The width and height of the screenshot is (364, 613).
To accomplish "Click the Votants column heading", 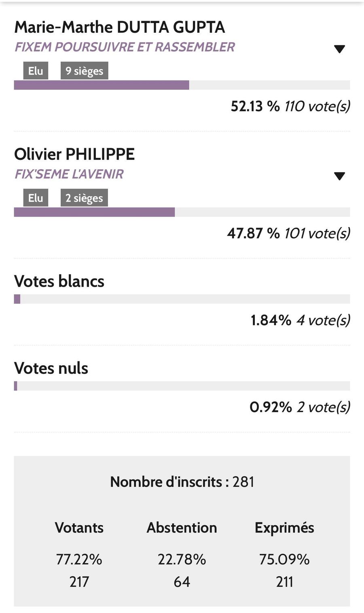I will (x=79, y=528).
